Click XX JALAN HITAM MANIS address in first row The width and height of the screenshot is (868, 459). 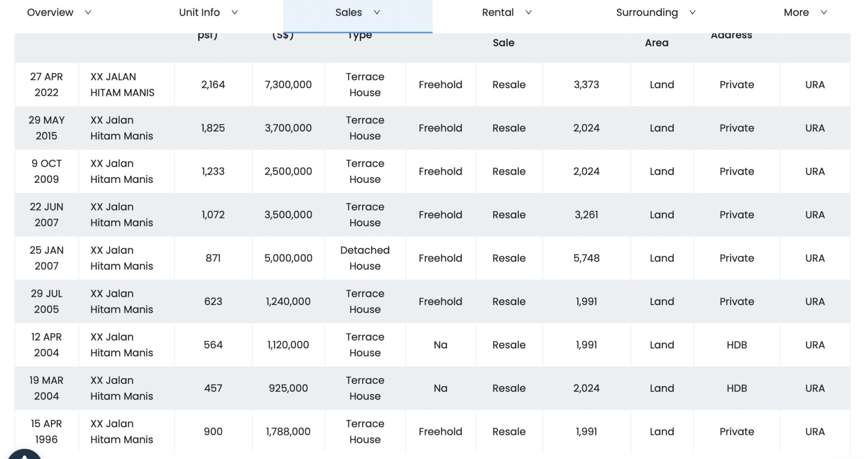(x=122, y=84)
